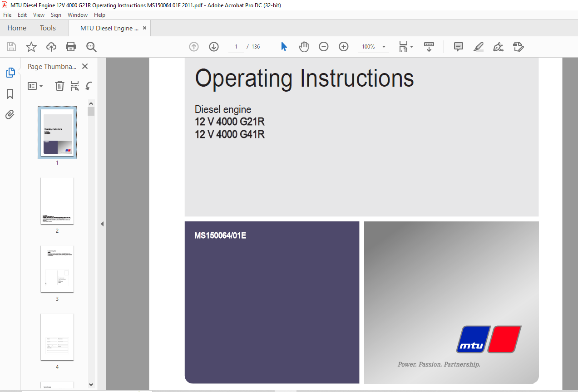Select page 1 thumbnail
This screenshot has height=392, width=578.
57,132
